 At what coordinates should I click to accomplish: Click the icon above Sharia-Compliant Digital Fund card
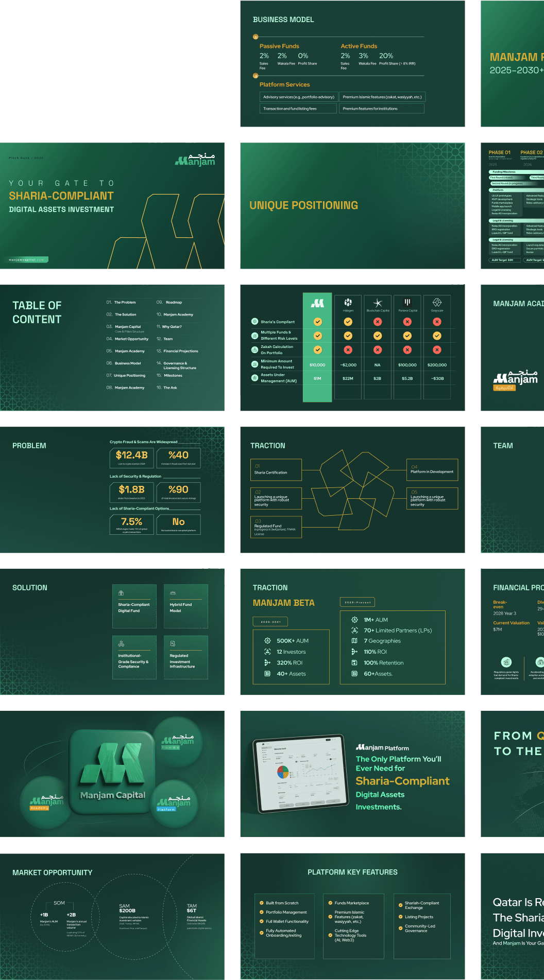(x=121, y=593)
